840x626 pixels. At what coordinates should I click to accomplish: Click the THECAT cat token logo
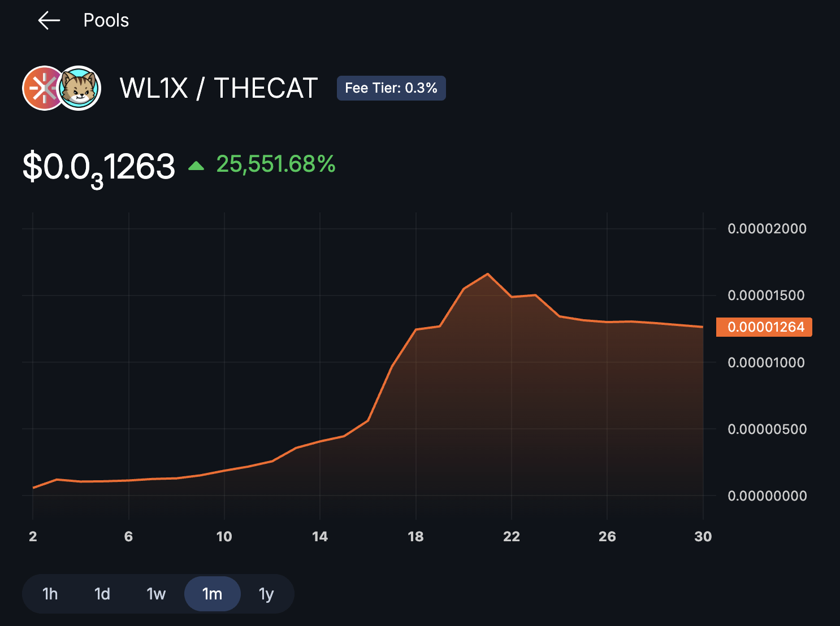tap(80, 88)
